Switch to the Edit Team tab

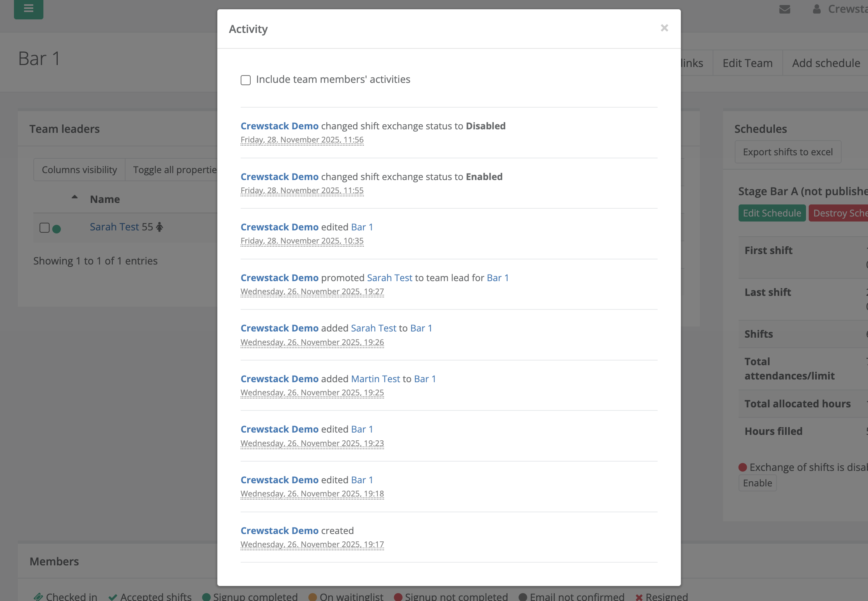coord(747,62)
